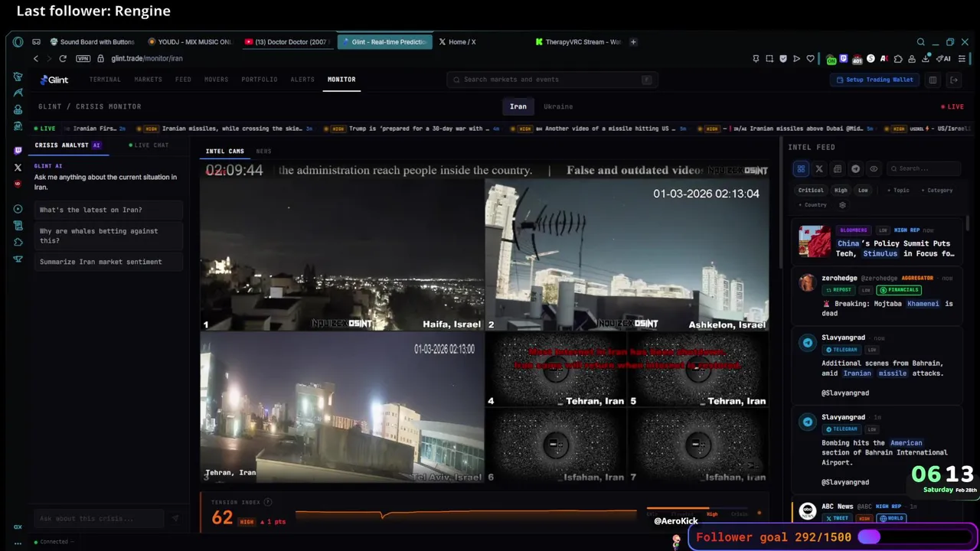Click Setup Trading Wallet button

874,80
